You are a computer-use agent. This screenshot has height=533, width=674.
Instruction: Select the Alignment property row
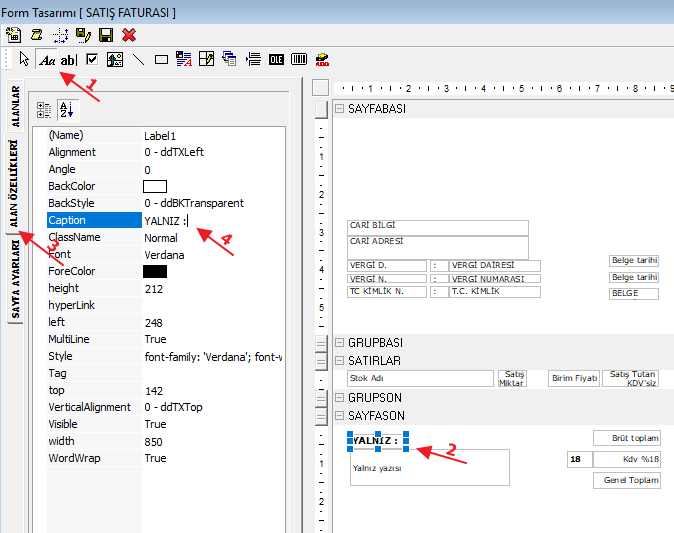[x=165, y=152]
